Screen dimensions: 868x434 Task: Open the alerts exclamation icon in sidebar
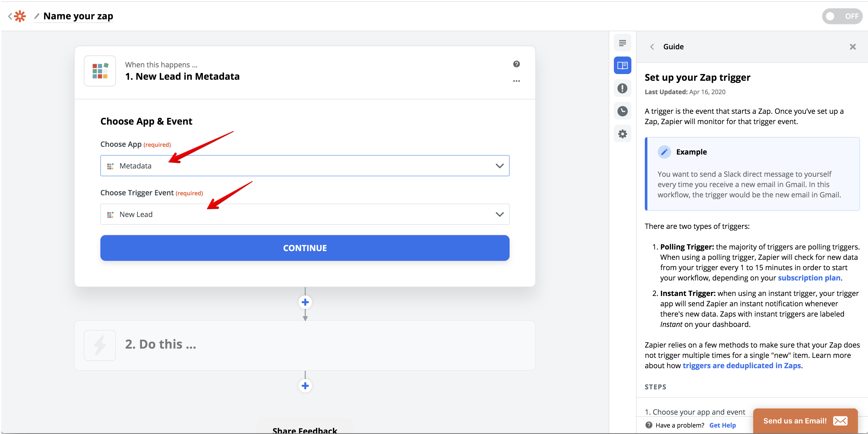click(622, 88)
